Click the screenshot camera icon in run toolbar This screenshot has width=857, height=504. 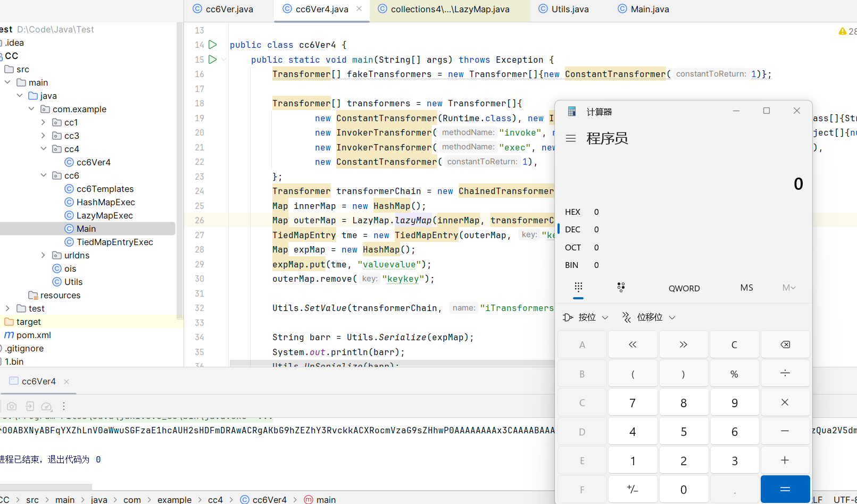12,406
